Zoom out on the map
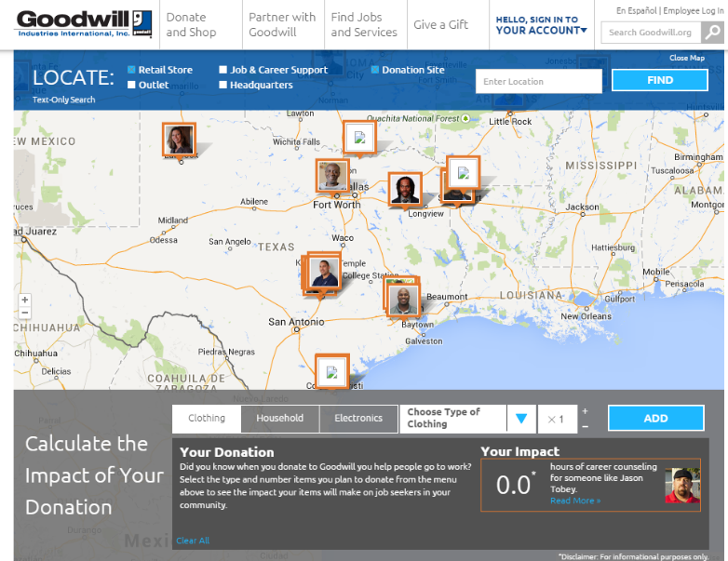Viewport: 728px width, 561px height. point(25,314)
